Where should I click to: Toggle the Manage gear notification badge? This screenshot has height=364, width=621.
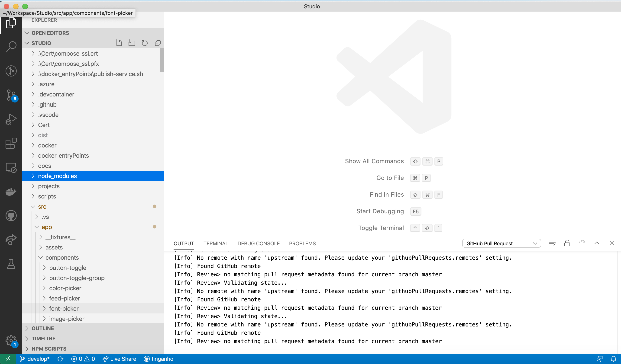pos(11,341)
